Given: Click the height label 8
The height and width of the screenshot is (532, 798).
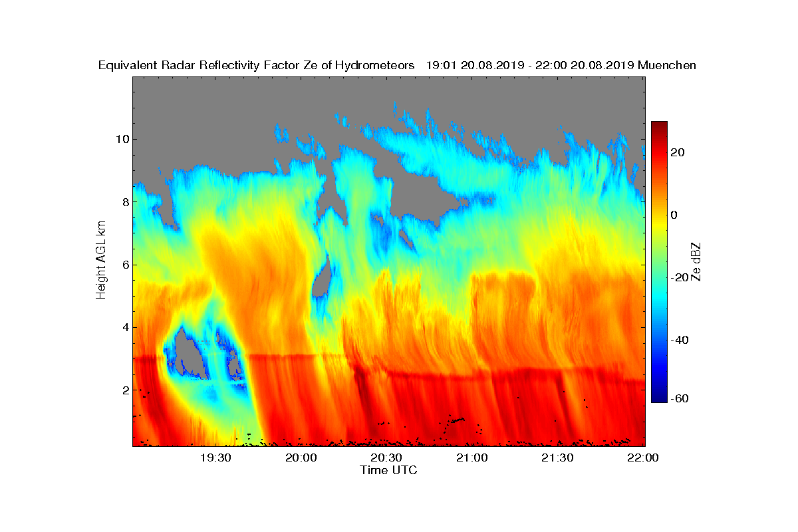Looking at the screenshot, I should point(126,201).
